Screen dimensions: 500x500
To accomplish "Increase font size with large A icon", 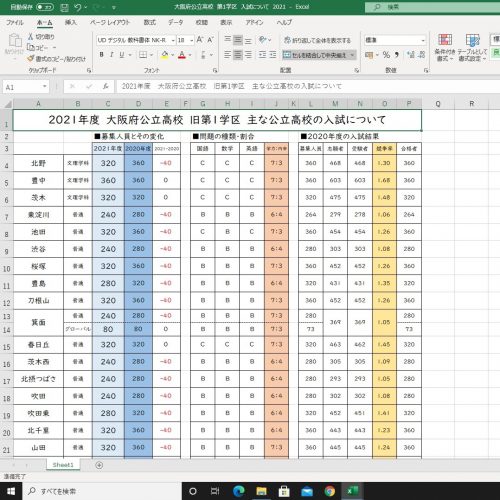I will (x=200, y=40).
